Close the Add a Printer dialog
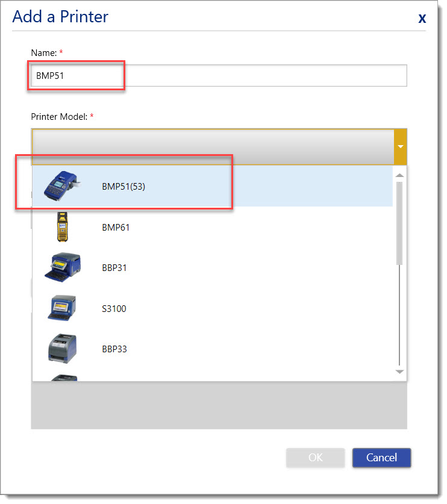This screenshot has width=447, height=504. click(422, 18)
